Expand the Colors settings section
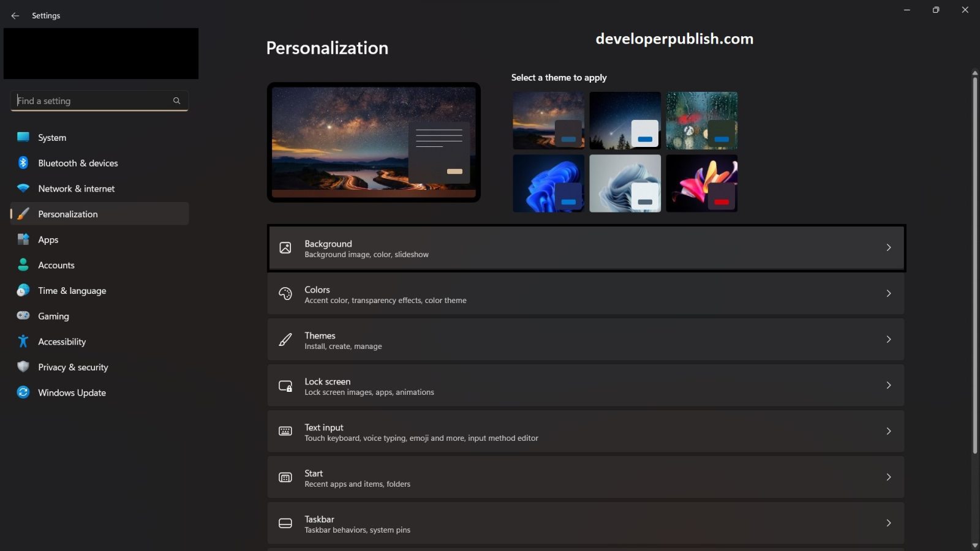The image size is (980, 551). 585,294
